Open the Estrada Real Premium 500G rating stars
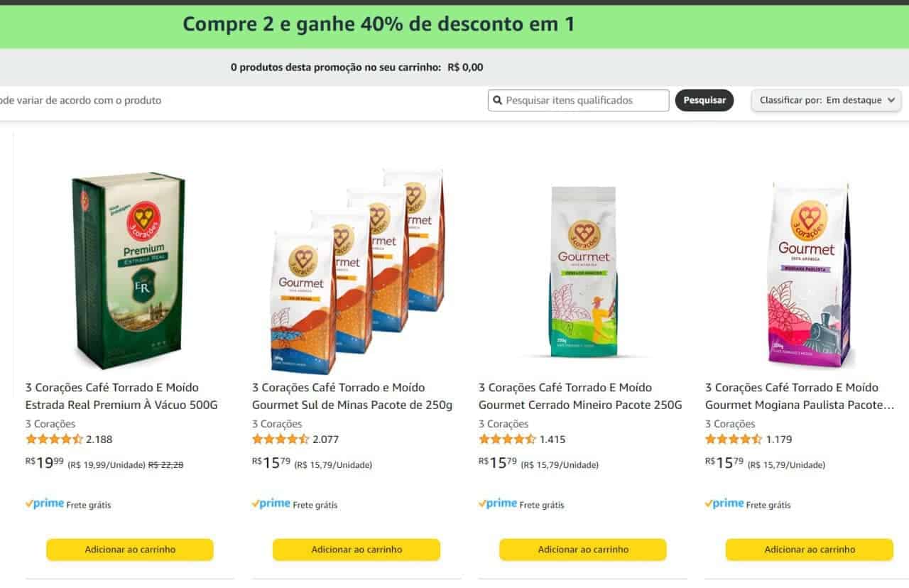Image resolution: width=909 pixels, height=588 pixels. (54, 439)
